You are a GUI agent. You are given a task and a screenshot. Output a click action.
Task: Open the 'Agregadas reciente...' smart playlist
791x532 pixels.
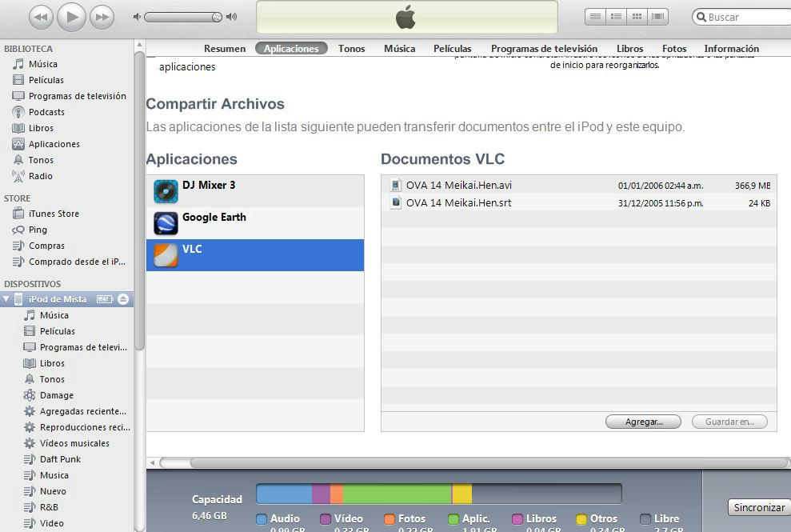[83, 411]
